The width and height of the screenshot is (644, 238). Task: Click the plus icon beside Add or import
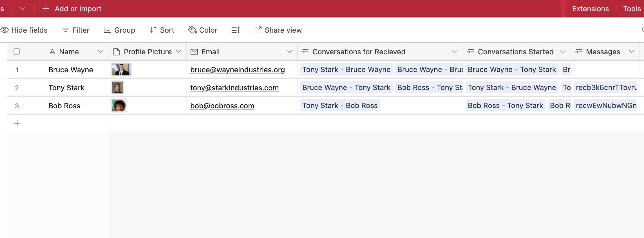(x=46, y=9)
